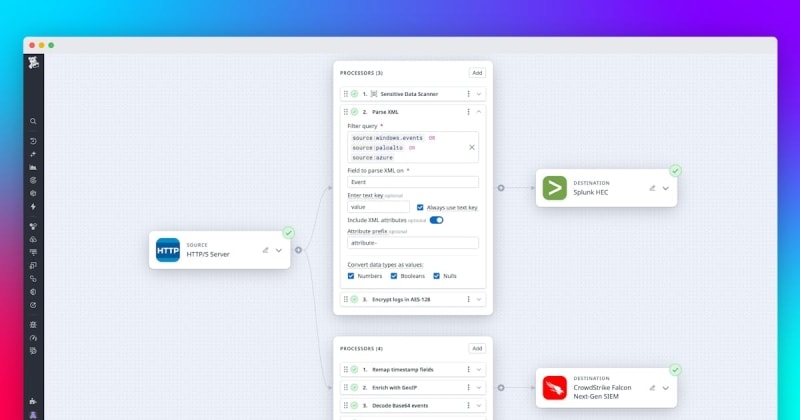The width and height of the screenshot is (800, 420).
Task: Uncheck the Always use text key checkbox
Action: pyautogui.click(x=420, y=207)
